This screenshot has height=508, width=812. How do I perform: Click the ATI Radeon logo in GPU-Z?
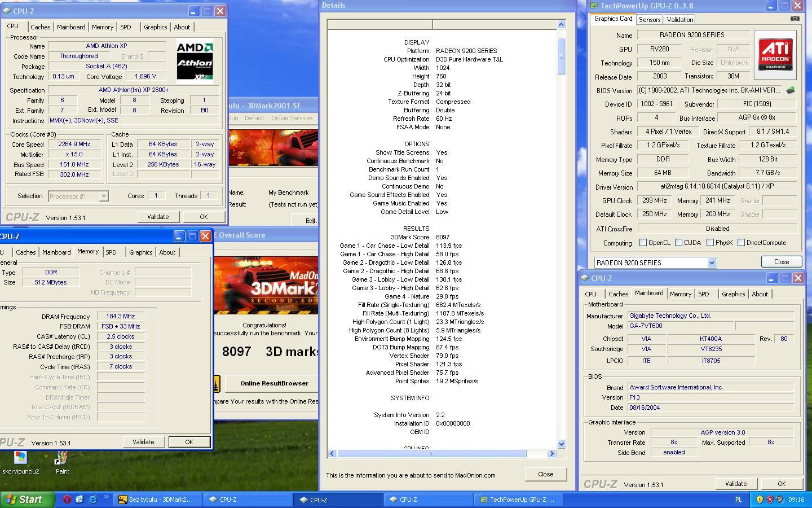point(775,55)
